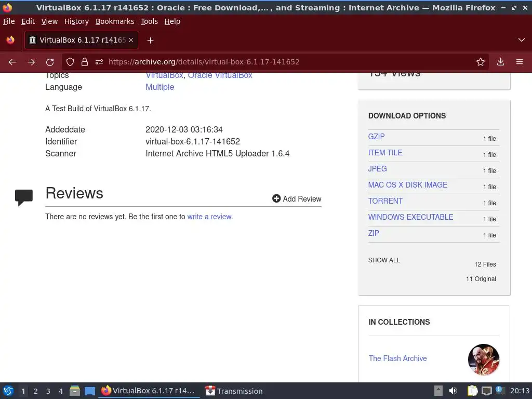This screenshot has width=532, height=399.
Task: Open the File menu
Action: coord(9,21)
